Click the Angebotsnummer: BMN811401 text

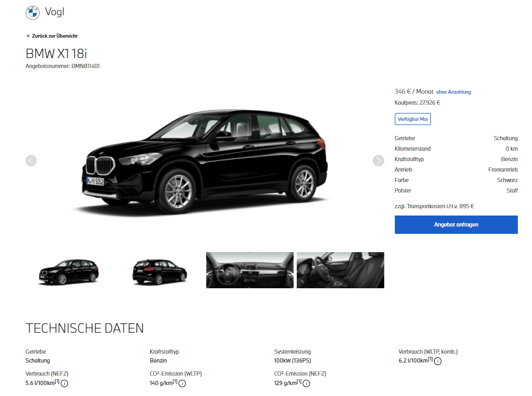(63, 66)
